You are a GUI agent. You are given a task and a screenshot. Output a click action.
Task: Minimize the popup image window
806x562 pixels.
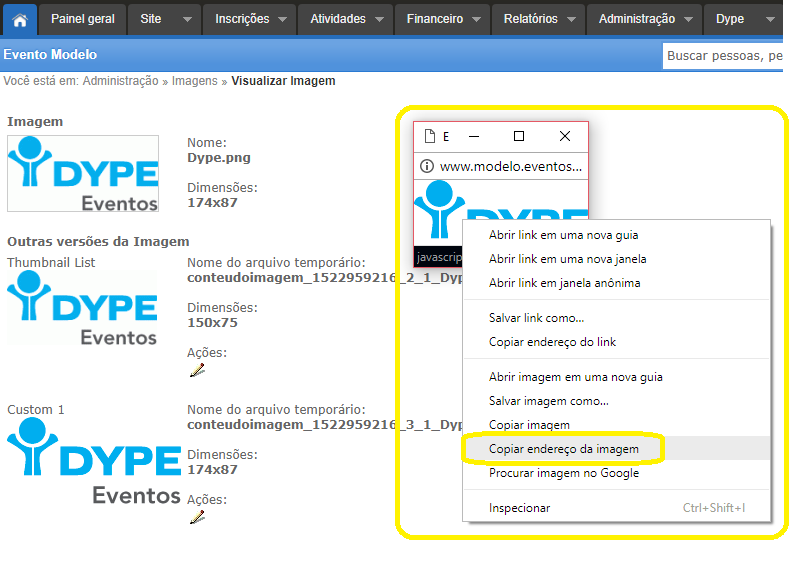474,136
